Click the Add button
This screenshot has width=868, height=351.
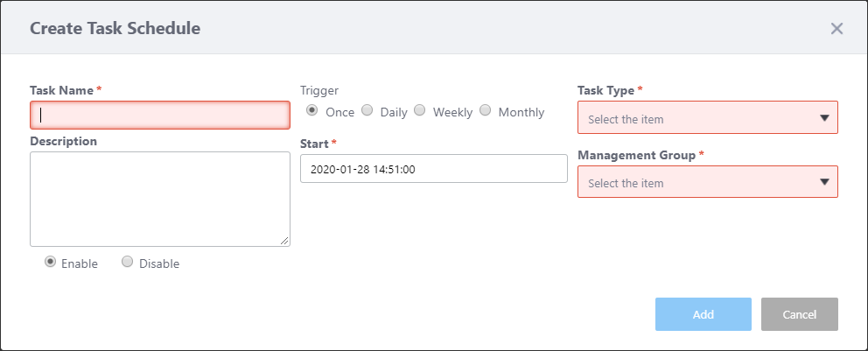[x=703, y=314]
